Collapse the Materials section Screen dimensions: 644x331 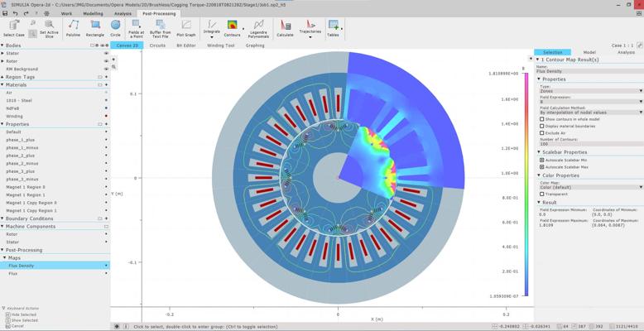coord(3,84)
